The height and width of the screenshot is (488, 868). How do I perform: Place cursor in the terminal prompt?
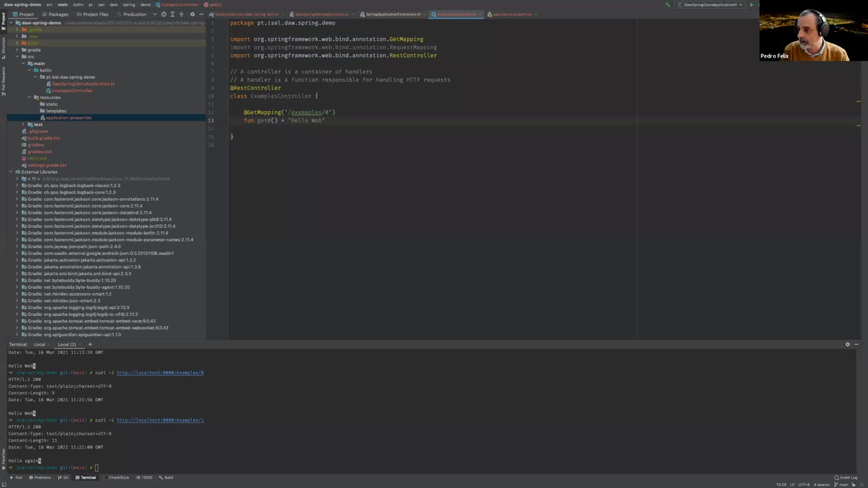98,468
